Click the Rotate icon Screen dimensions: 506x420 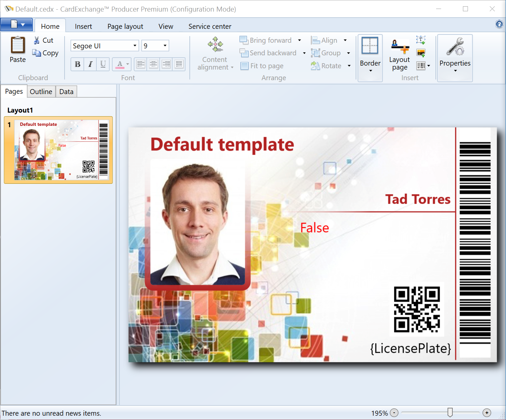(x=315, y=66)
